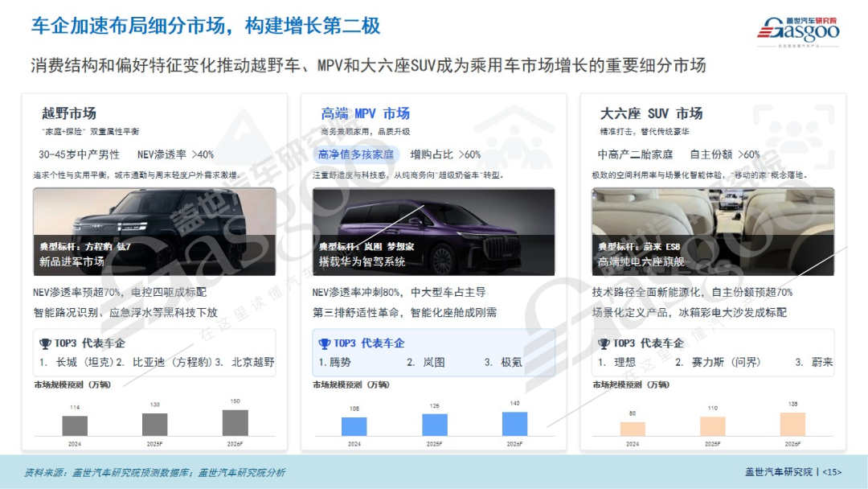
Task: Click the trophy icon in MPV TOP3 box
Action: coord(325,343)
